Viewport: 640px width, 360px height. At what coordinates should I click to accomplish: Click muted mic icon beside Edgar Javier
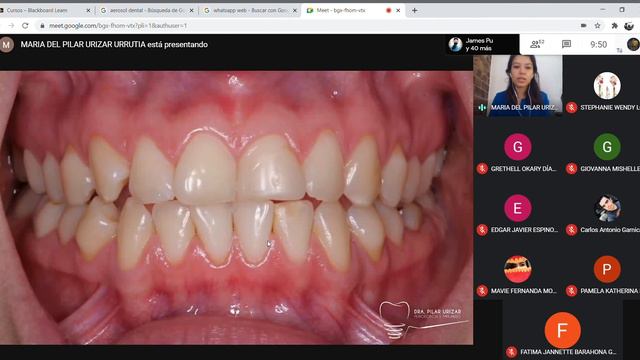pyautogui.click(x=482, y=230)
